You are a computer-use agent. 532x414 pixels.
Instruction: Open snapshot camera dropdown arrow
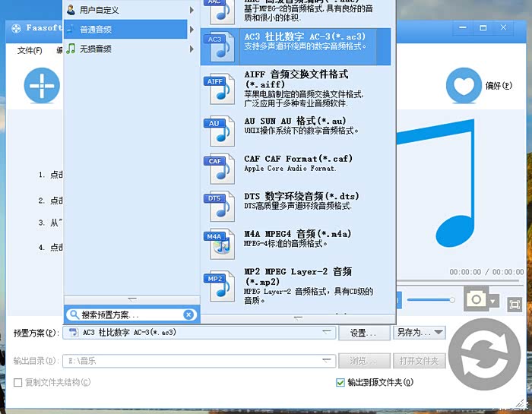click(x=493, y=302)
